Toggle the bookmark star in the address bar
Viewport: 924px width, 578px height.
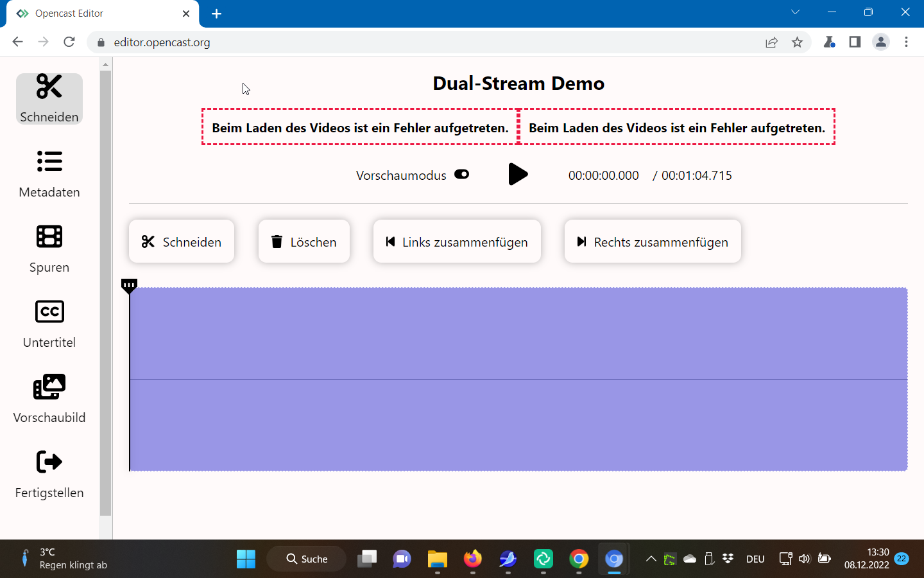[798, 42]
